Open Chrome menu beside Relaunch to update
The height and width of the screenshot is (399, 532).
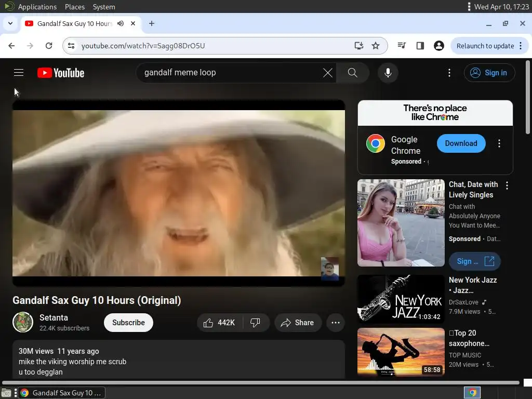(521, 46)
